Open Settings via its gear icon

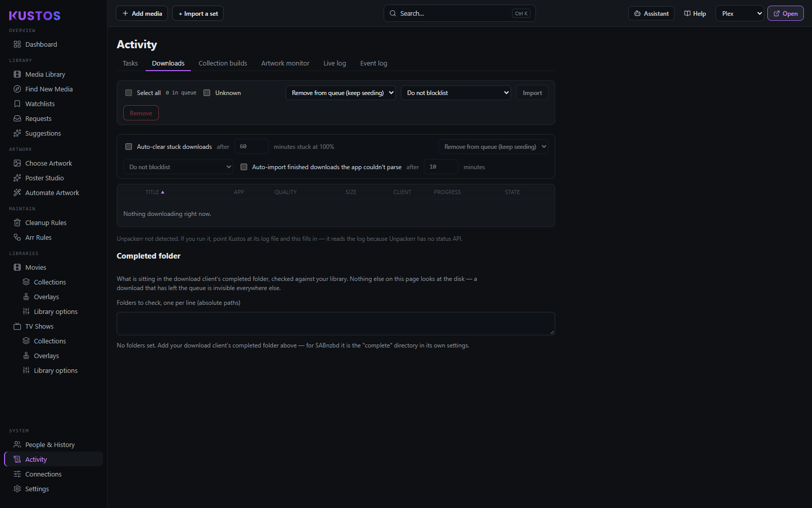[17, 489]
